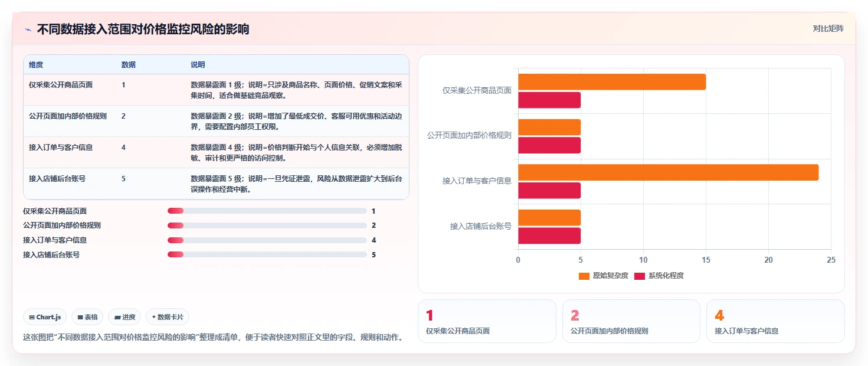Click the red chart bar for 仅采集公开商品页面
The width and height of the screenshot is (868, 366).
549,100
